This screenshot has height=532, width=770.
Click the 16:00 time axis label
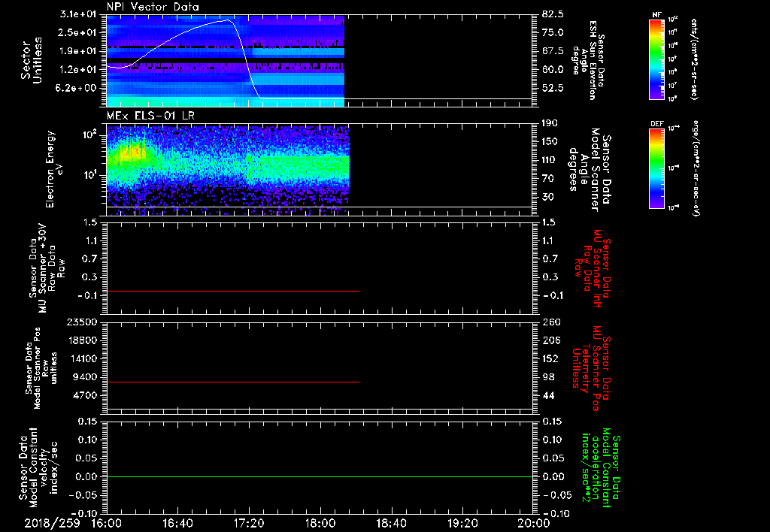(107, 523)
